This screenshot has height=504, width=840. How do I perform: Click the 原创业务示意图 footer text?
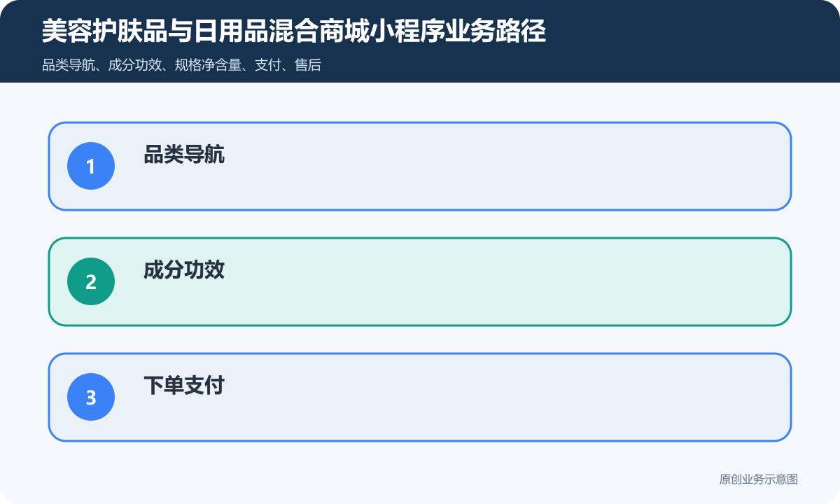pos(759,479)
